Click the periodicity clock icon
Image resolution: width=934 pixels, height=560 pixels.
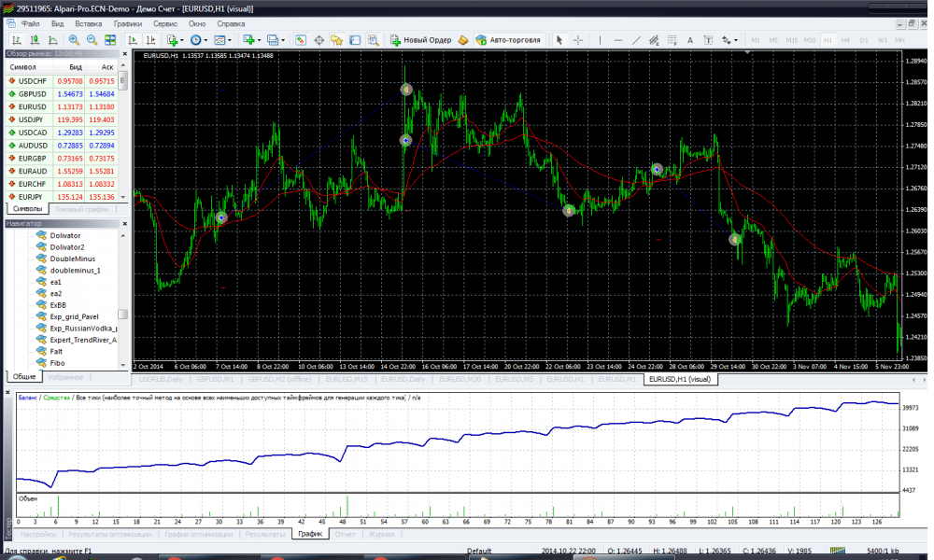coord(195,40)
